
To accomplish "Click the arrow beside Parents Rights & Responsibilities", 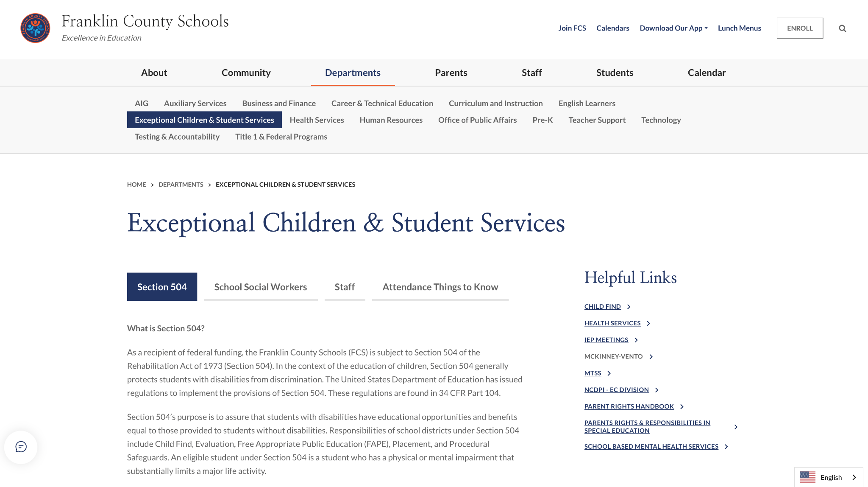I will (736, 427).
